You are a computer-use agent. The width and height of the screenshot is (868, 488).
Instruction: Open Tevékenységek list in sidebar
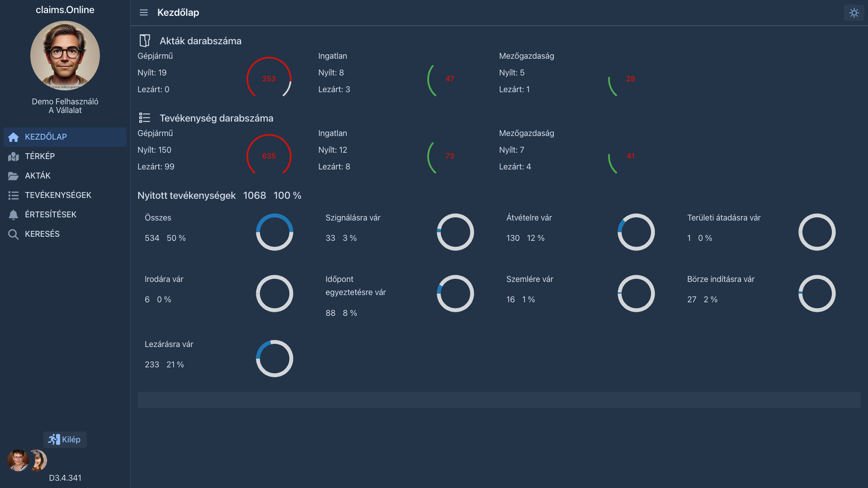[58, 195]
